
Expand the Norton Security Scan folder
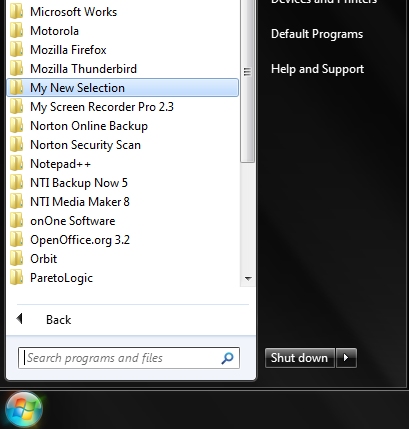point(123,145)
